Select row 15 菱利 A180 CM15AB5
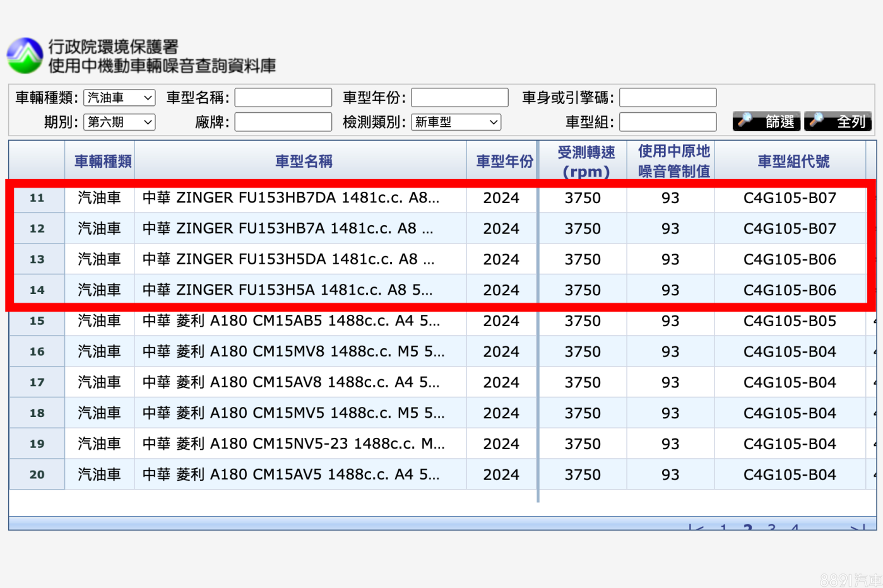 click(290, 320)
